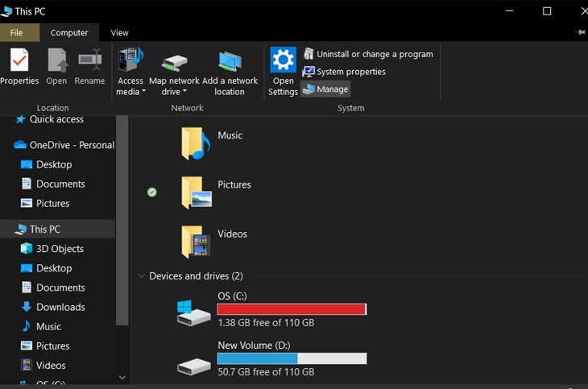This screenshot has height=389, width=588.
Task: Click the Access media icon
Action: pyautogui.click(x=130, y=60)
